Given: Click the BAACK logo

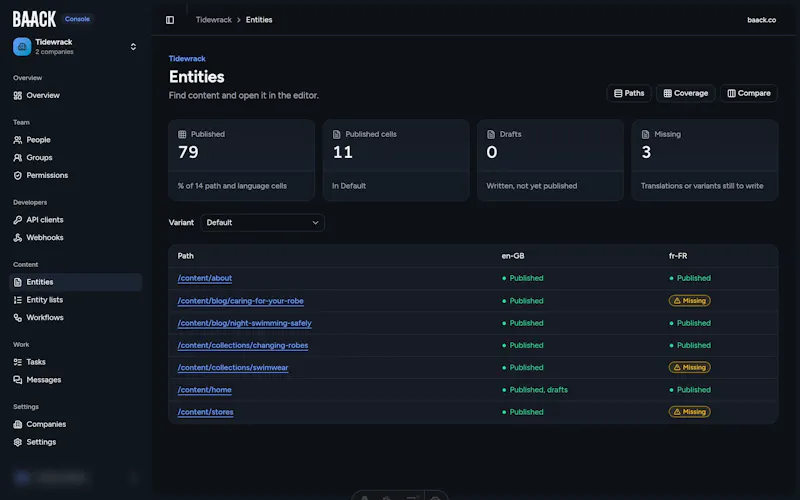Looking at the screenshot, I should pos(34,19).
